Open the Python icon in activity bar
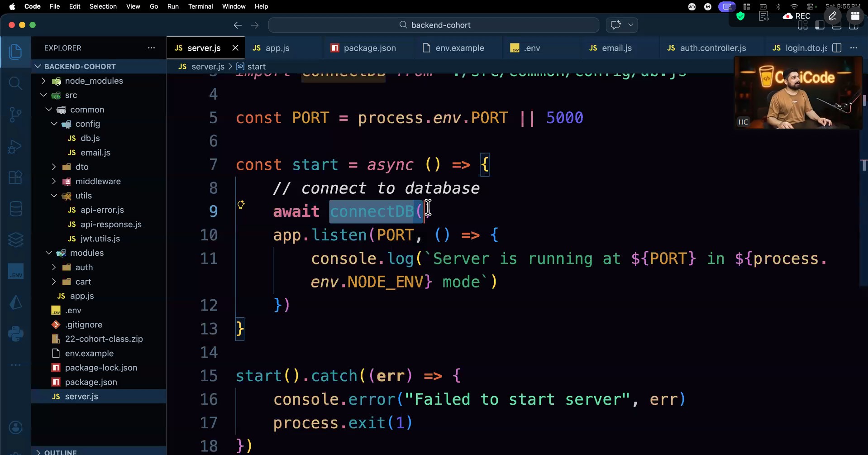 pos(15,334)
